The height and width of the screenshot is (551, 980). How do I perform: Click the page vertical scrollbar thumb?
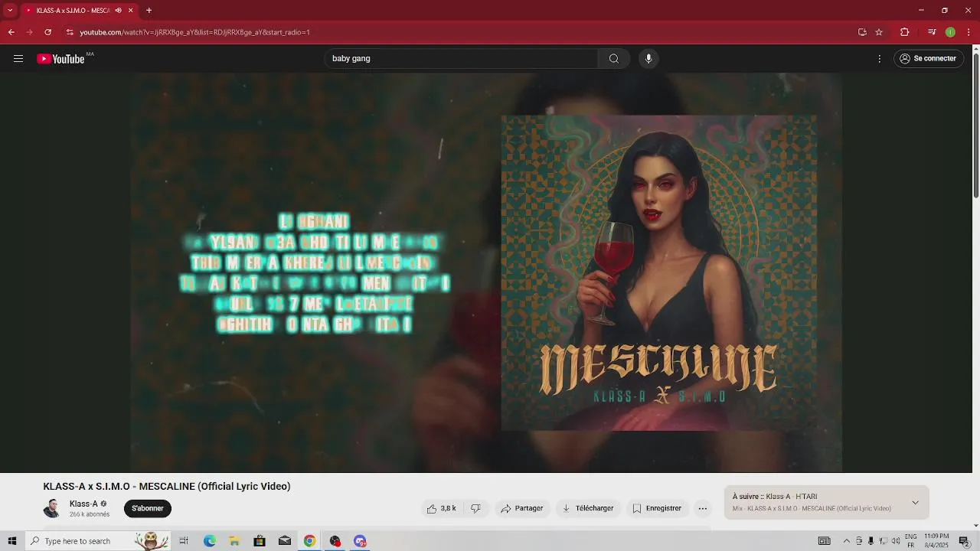pos(975,126)
